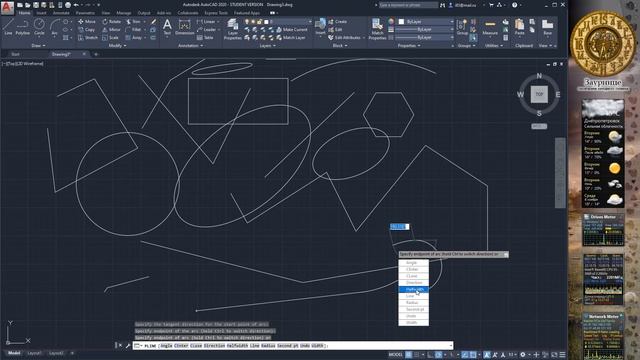
Task: Click the TOP face of the ViewCube
Action: (x=539, y=94)
